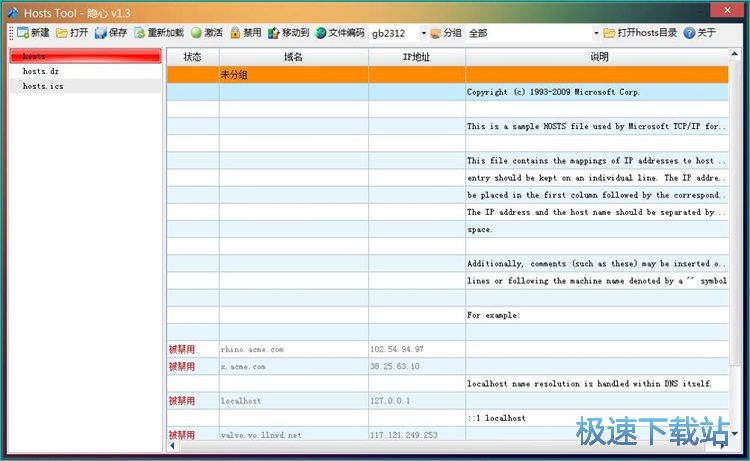This screenshot has height=461, width=750.
Task: Click the 域名 column header
Action: tap(293, 58)
